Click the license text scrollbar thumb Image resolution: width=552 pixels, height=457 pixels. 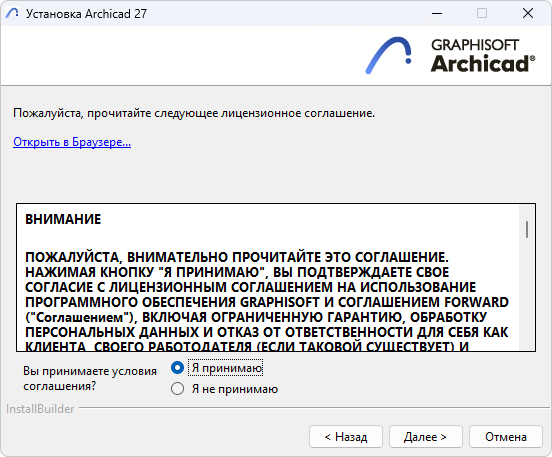point(527,229)
